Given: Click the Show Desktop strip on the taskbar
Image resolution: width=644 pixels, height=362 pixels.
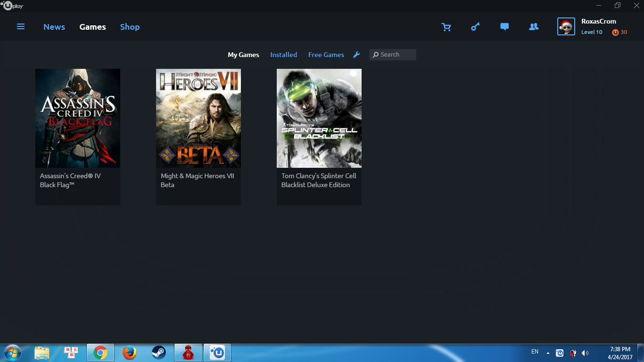Looking at the screenshot, I should 641,353.
